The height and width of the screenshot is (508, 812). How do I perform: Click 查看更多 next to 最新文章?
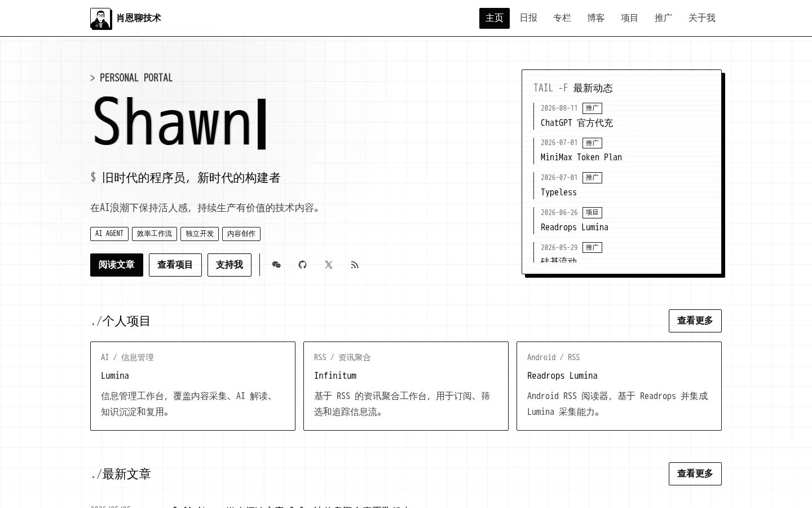(695, 474)
